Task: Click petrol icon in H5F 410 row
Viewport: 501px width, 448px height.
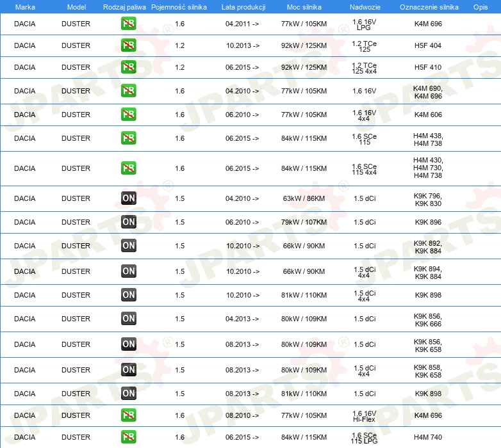Action: pos(128,67)
